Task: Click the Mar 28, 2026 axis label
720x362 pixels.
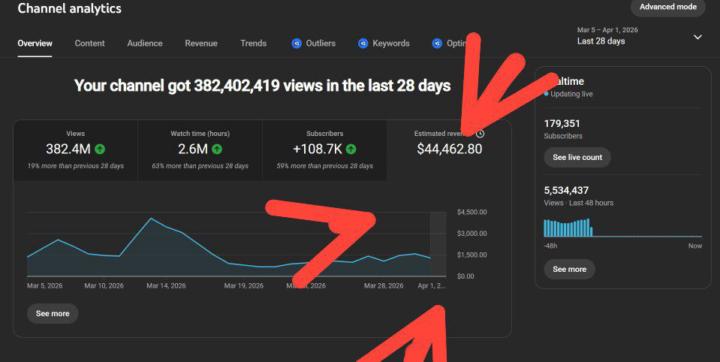Action: pyautogui.click(x=383, y=286)
